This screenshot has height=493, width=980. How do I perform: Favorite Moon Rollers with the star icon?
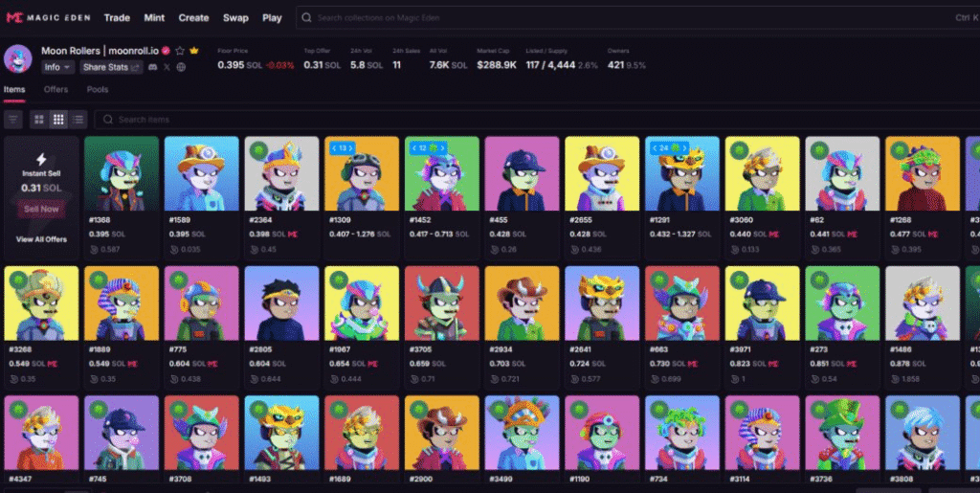pyautogui.click(x=180, y=50)
